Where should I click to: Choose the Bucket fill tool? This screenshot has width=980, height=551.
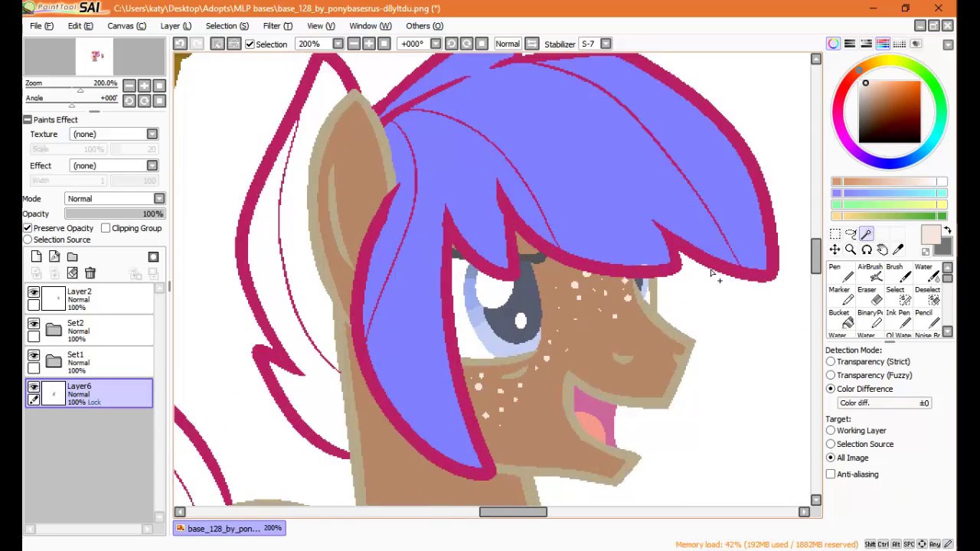(841, 319)
